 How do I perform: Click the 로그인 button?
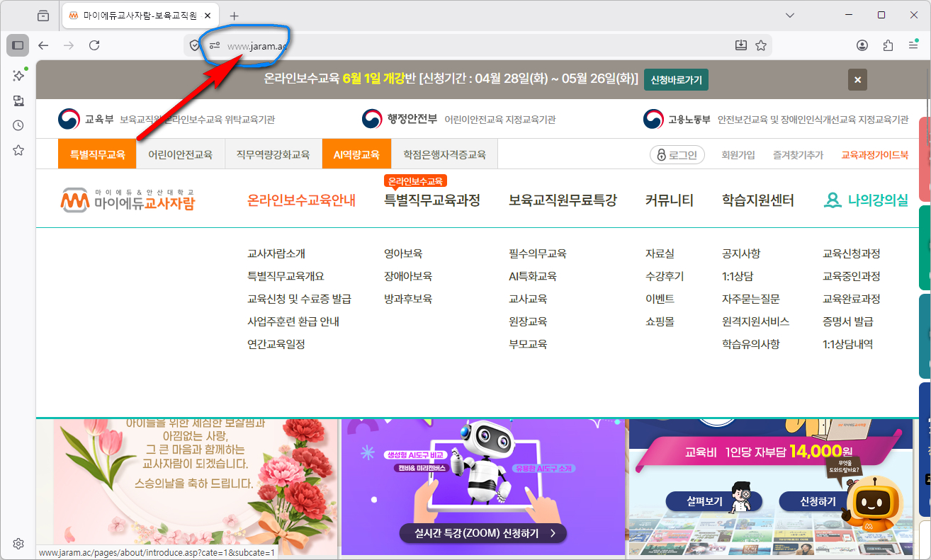[677, 154]
